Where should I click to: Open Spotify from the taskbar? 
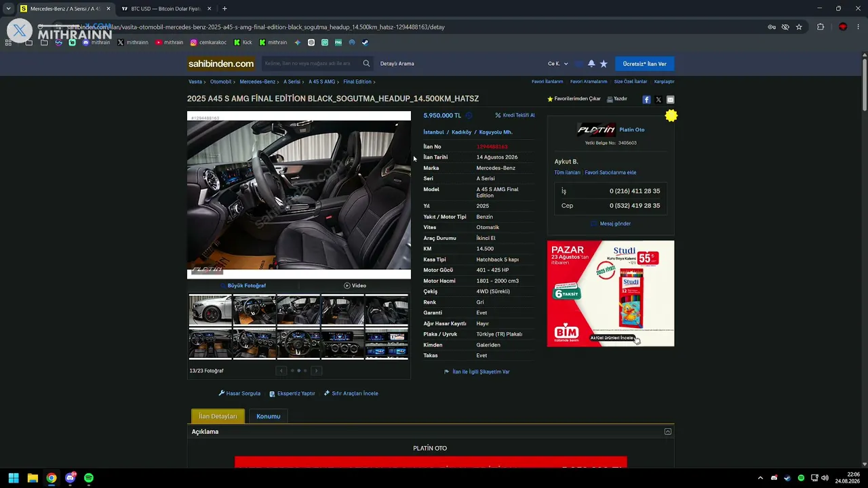click(x=89, y=478)
